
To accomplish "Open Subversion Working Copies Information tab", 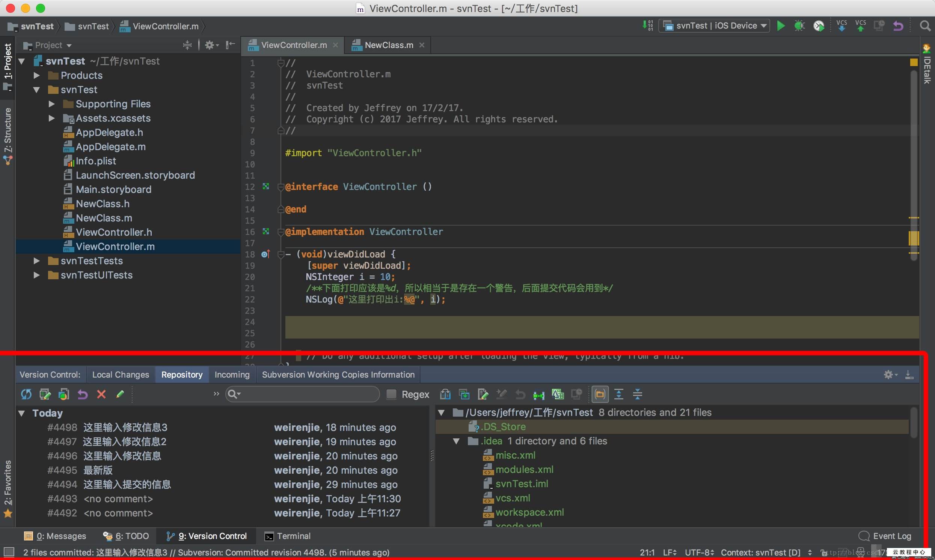I will 338,375.
